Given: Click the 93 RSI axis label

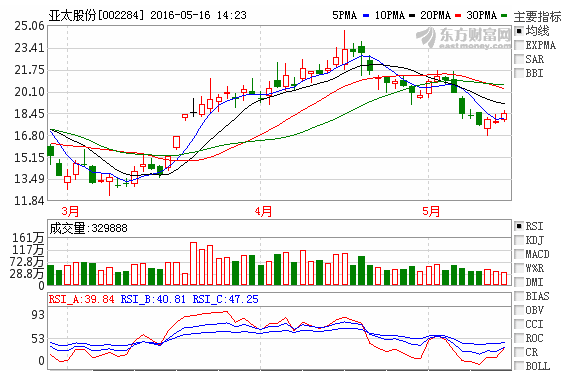Looking at the screenshot, I should pos(38,315).
